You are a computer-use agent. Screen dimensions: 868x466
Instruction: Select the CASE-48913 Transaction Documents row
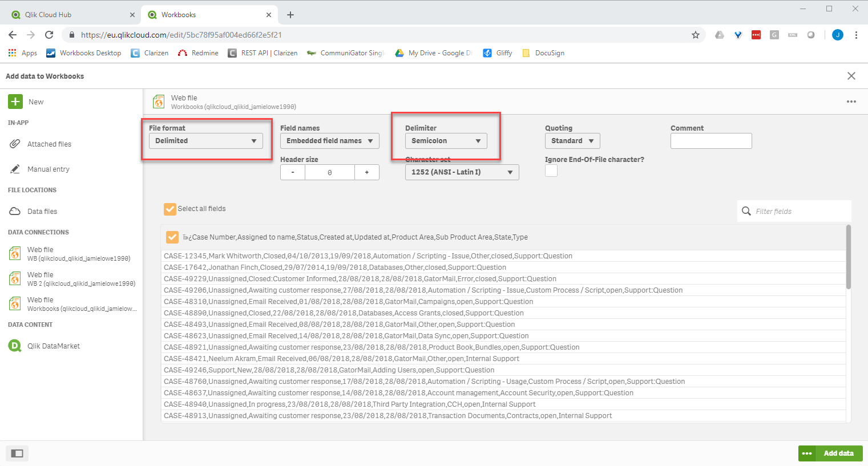coord(503,416)
